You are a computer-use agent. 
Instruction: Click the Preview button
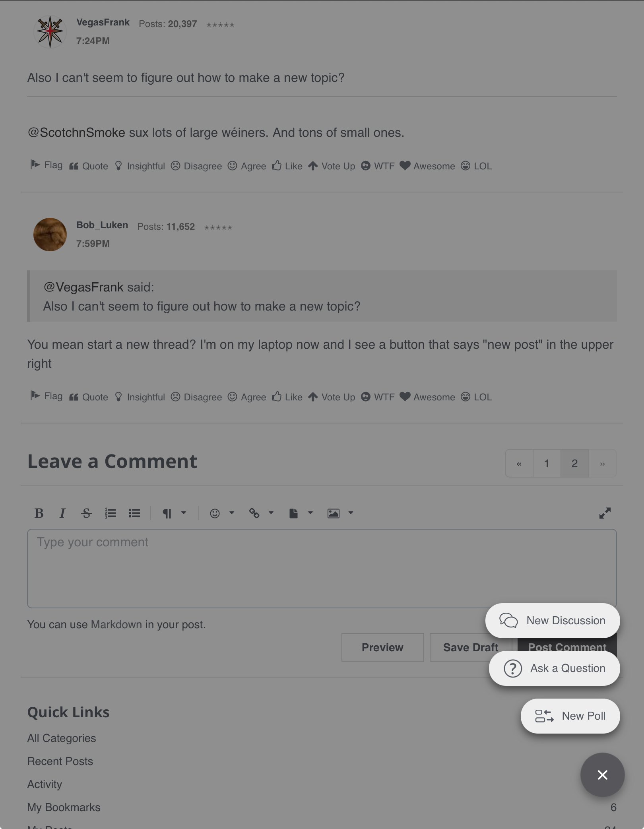(382, 647)
